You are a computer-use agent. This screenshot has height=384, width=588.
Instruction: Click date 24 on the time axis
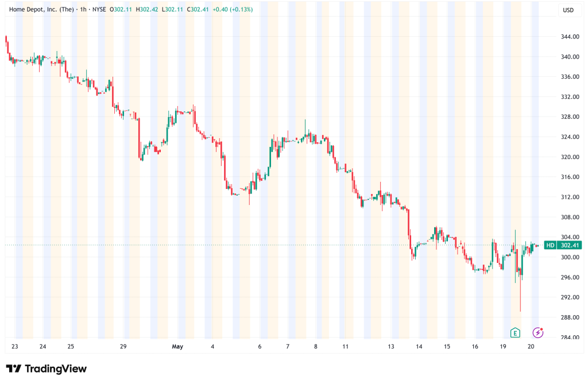(42, 347)
